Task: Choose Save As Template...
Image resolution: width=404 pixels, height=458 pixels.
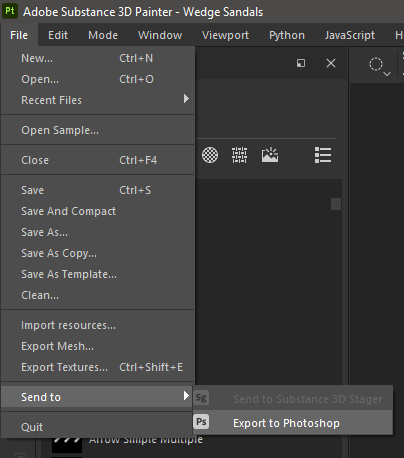Action: pyautogui.click(x=98, y=274)
